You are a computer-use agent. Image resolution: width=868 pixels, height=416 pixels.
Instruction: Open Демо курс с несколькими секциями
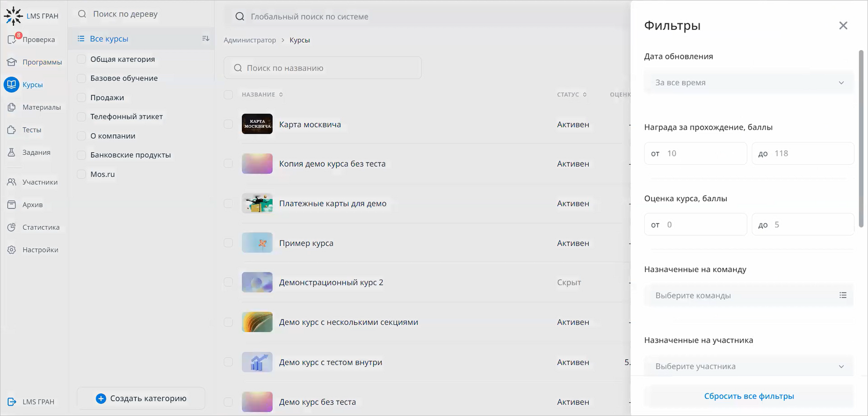coord(349,322)
